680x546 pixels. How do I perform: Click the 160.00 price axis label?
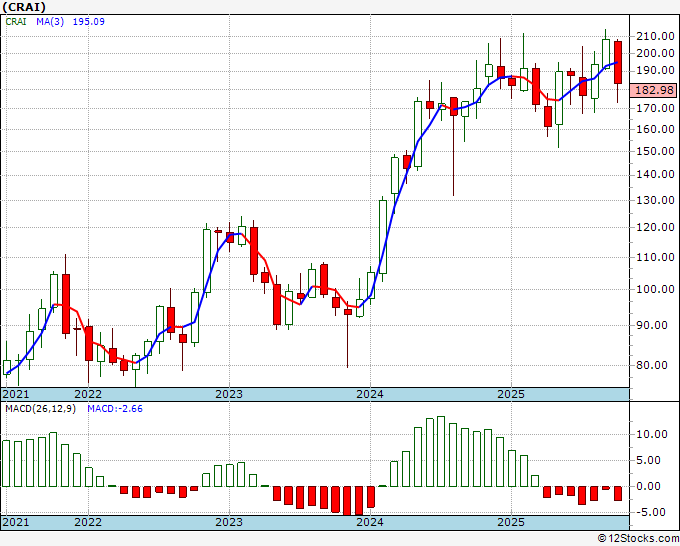pyautogui.click(x=655, y=129)
